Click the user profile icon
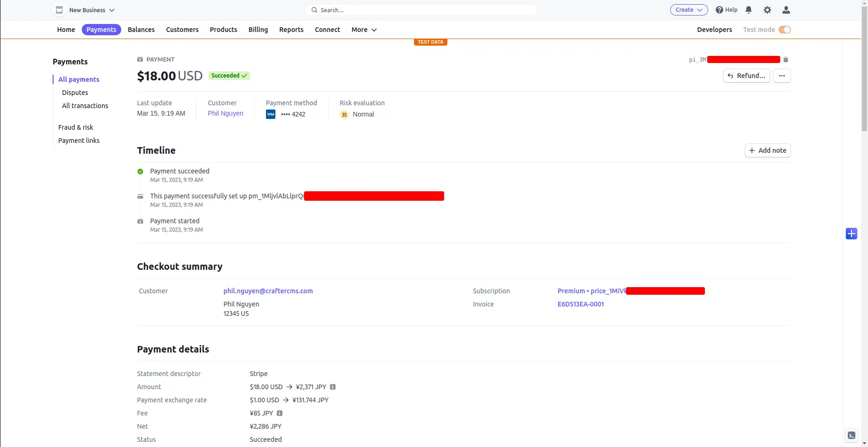 tap(786, 10)
